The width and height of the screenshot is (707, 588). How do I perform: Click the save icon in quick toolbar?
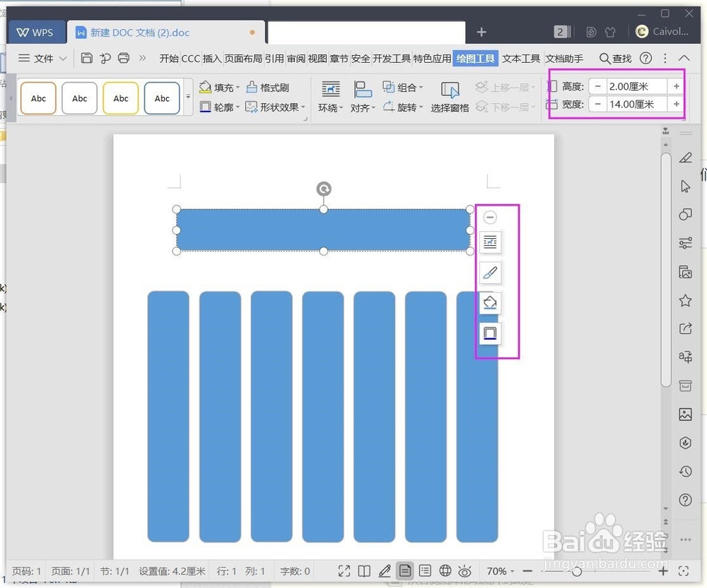tap(86, 58)
